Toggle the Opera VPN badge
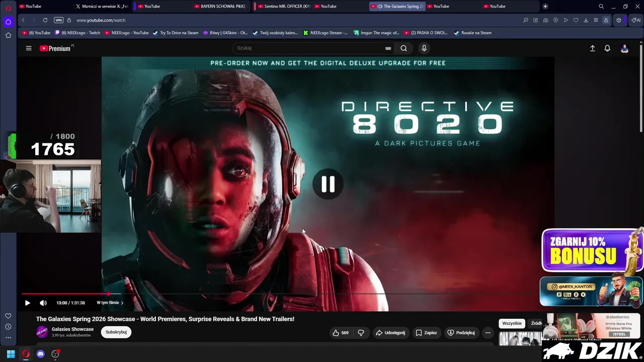This screenshot has width=644, height=362. [x=59, y=20]
